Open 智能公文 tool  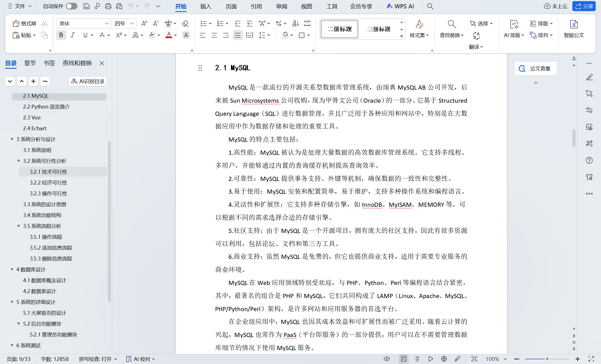tap(574, 29)
